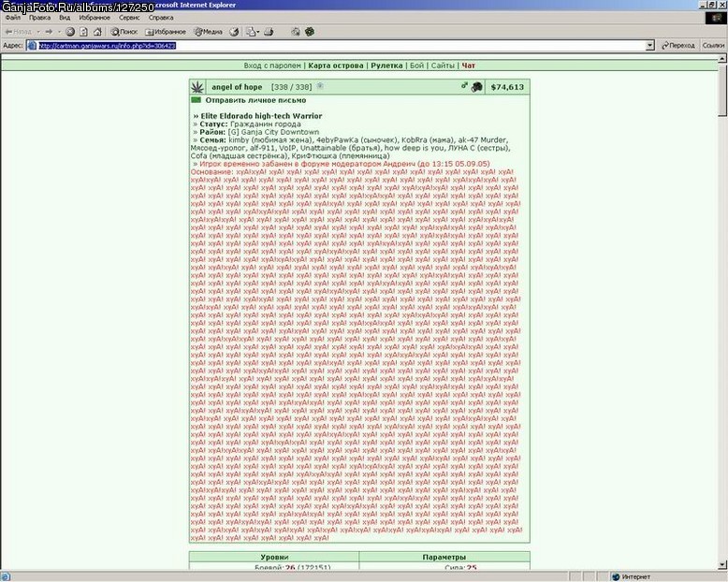Open the Бой link

(417, 65)
